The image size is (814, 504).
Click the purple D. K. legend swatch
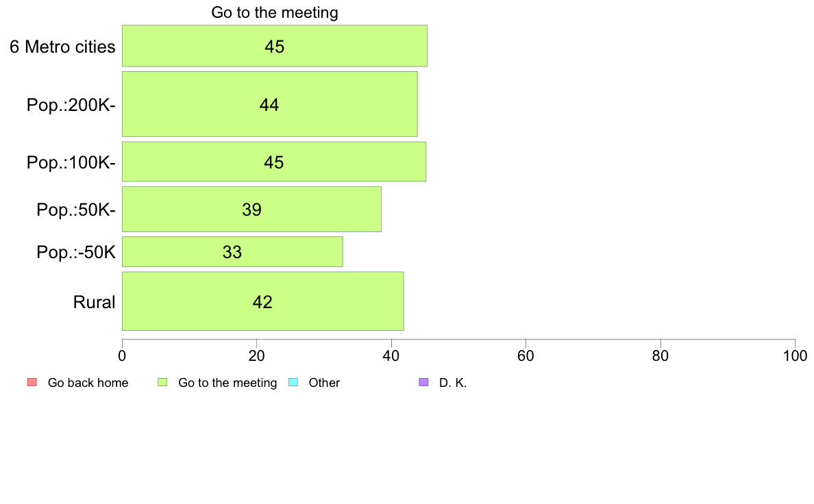[423, 383]
